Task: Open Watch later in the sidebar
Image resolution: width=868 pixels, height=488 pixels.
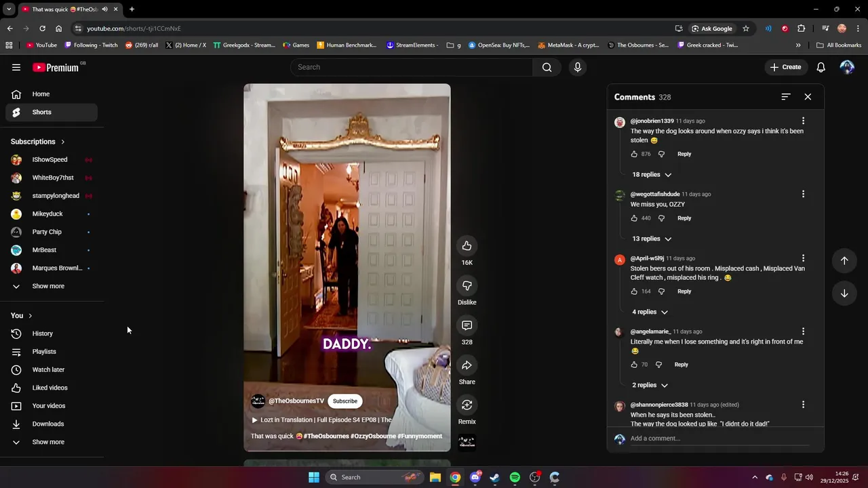Action: (x=52, y=370)
